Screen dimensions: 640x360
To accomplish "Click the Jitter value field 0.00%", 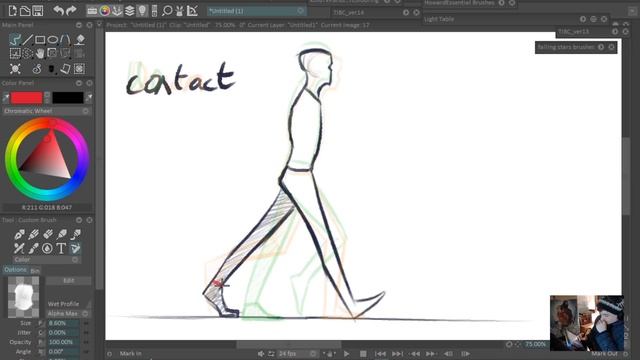I will pyautogui.click(x=63, y=333).
